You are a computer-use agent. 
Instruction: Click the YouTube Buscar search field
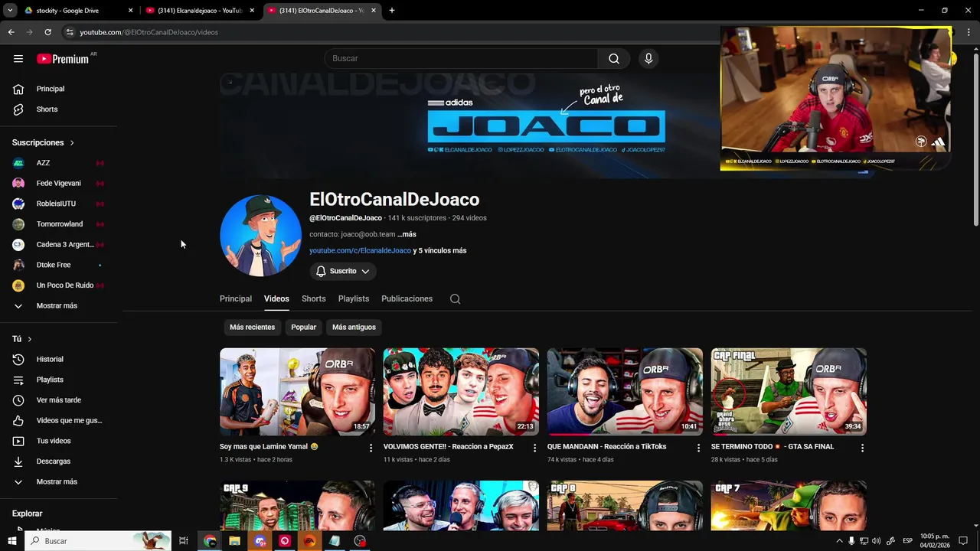[461, 59]
